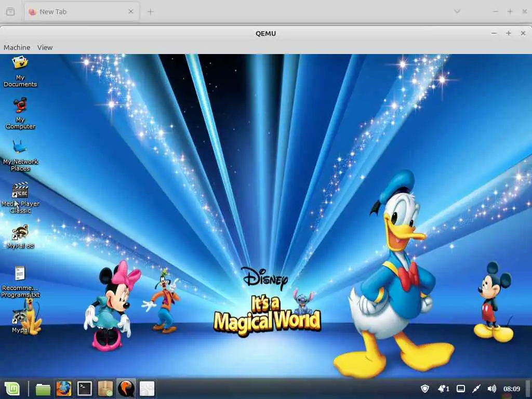Switch to the QEMU taskbar window
532x399 pixels.
(x=126, y=389)
